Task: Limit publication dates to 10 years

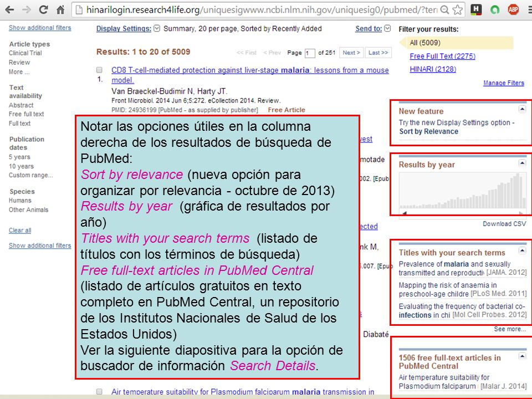Action: click(22, 166)
